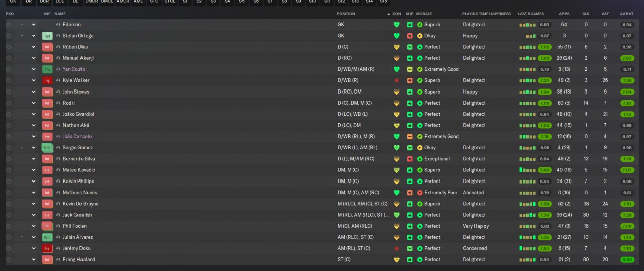Viewport: 644px width, 271px height.
Task: Open the selection dropdown arrow for John Stones
Action: (33, 92)
